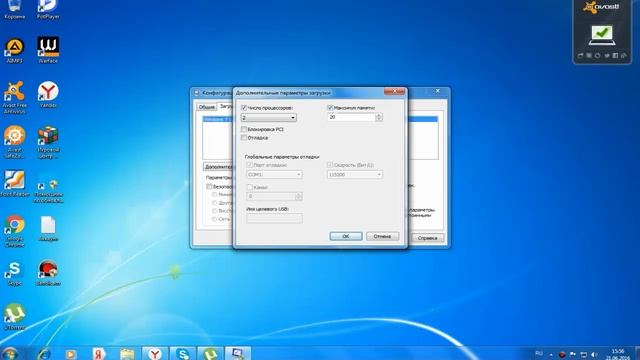Image resolution: width=640 pixels, height=360 pixels.
Task: Open the Avast Free Antivirus desktop icon
Action: coord(15,97)
